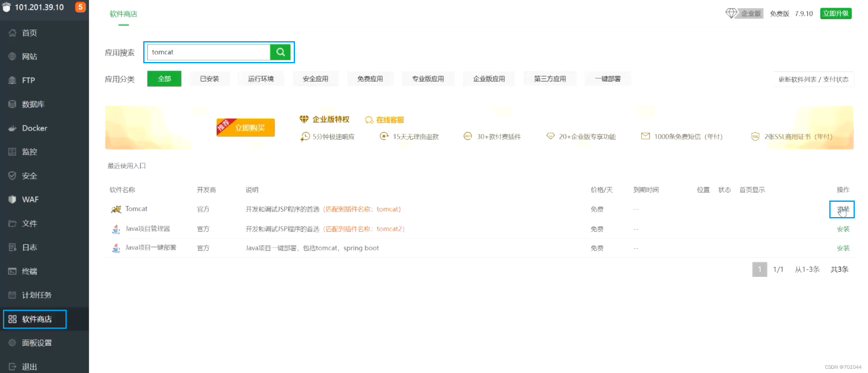The width and height of the screenshot is (868, 373).
Task: Click 更新软件列表 / 支付状态 button
Action: pos(813,79)
